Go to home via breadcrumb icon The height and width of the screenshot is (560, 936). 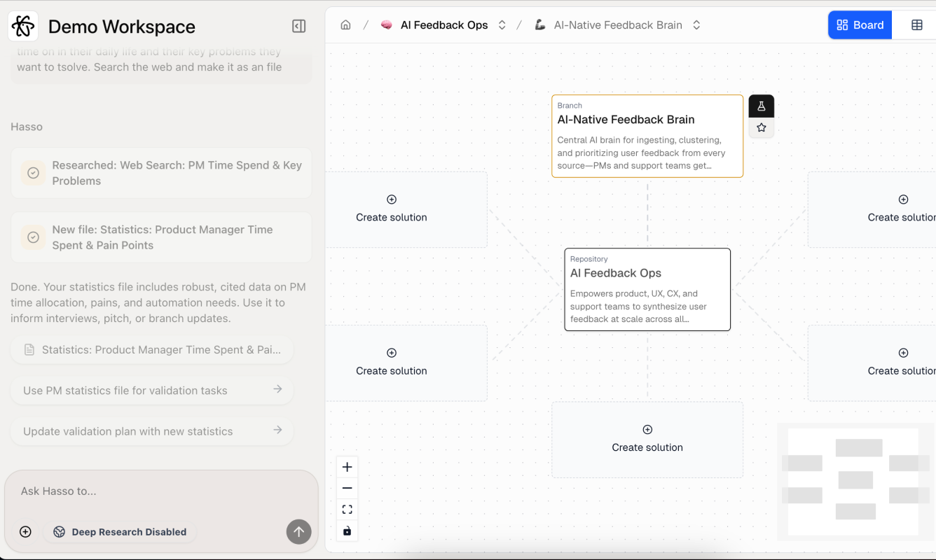(345, 25)
